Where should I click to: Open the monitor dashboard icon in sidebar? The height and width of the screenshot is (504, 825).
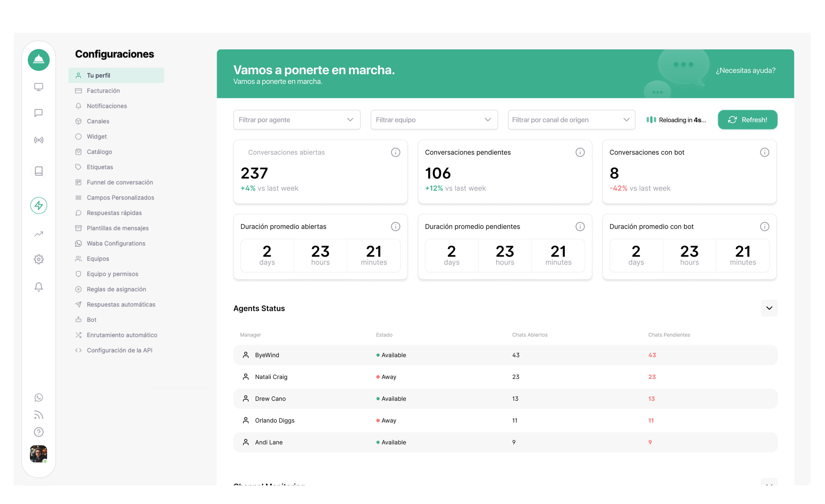click(x=39, y=87)
